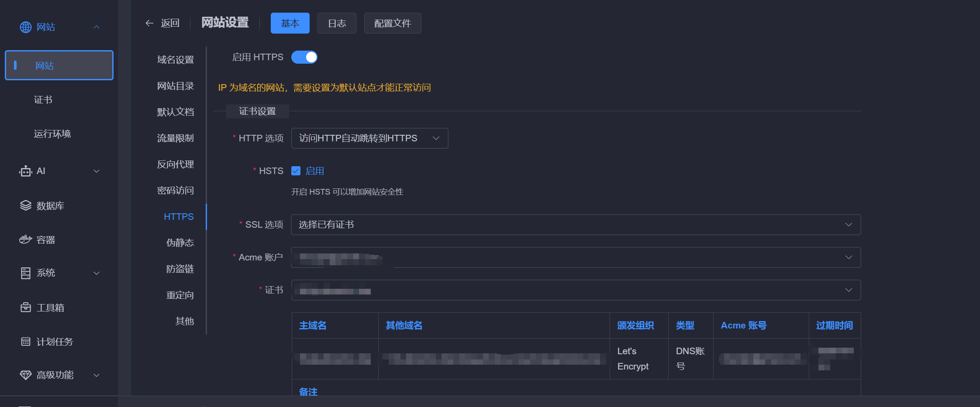Screen dimensions: 980x407
Task: Open 工具箱 via the toolbox icon
Action: [x=26, y=308]
